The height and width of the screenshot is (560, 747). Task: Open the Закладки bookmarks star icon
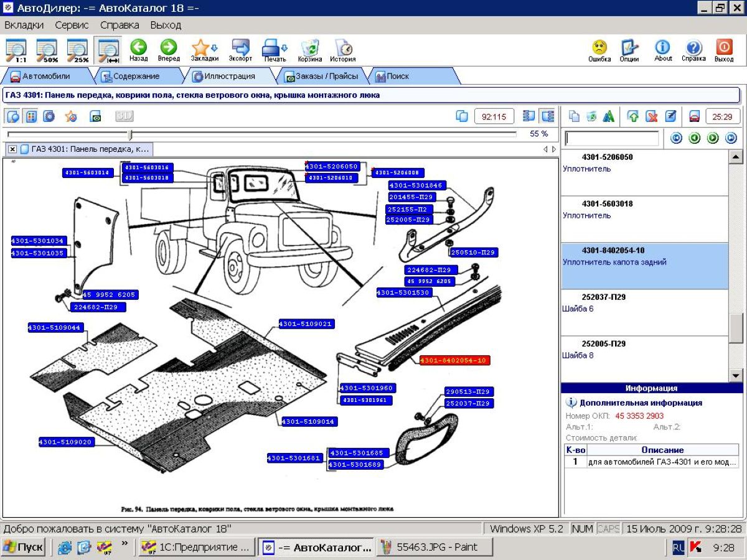[x=204, y=50]
